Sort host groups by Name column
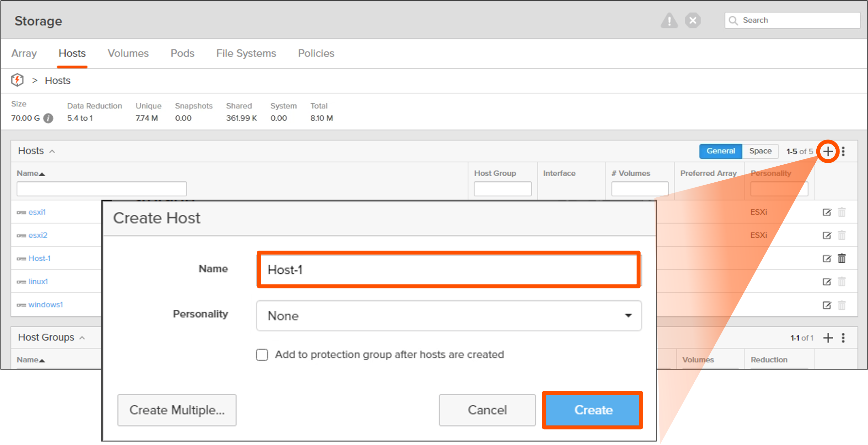Image resolution: width=868 pixels, height=445 pixels. click(31, 360)
